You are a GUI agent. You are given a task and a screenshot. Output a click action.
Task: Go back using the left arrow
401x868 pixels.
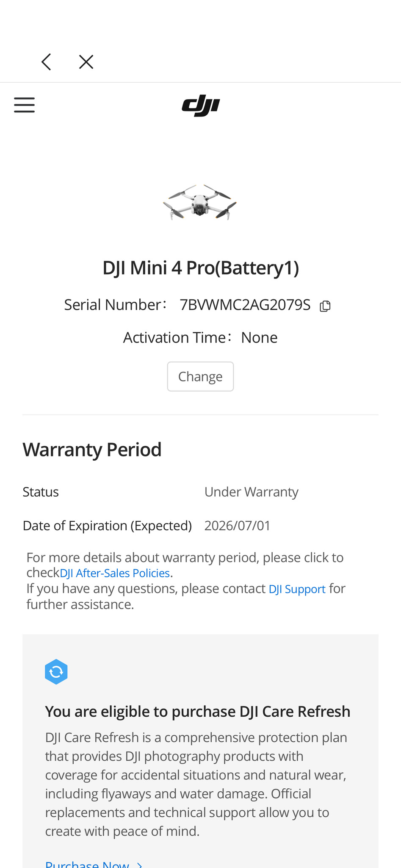47,62
